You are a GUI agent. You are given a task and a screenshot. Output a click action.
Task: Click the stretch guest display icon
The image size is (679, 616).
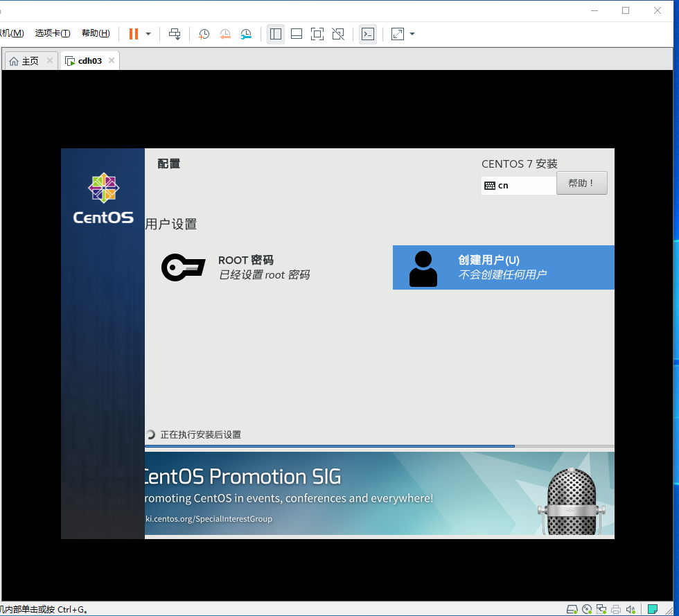click(398, 34)
